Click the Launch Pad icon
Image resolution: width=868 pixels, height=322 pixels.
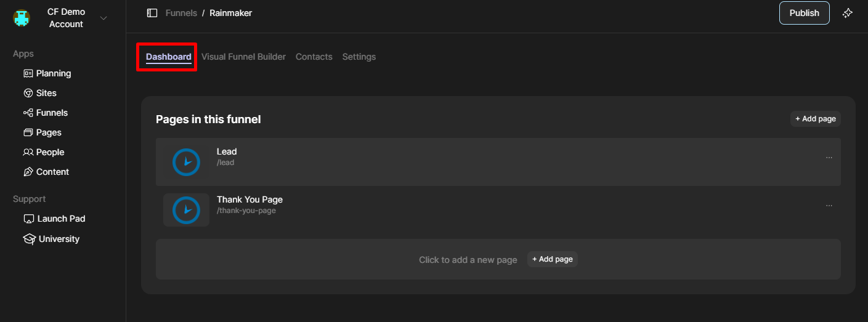click(x=29, y=219)
